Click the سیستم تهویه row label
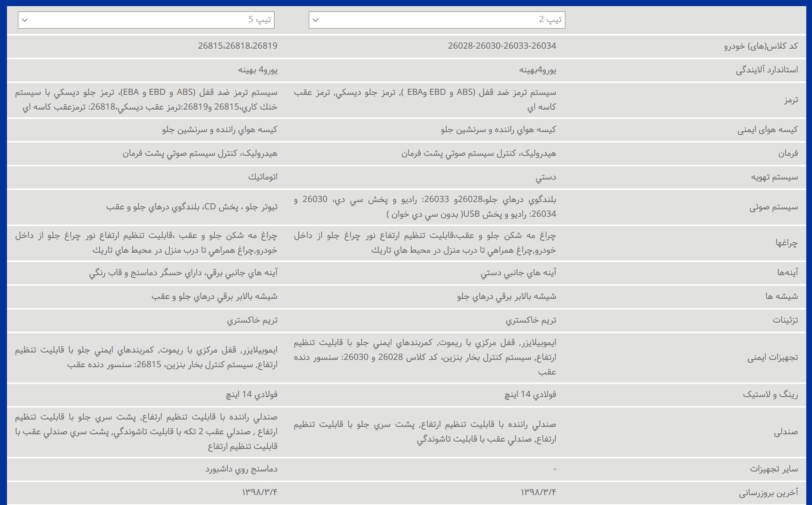The width and height of the screenshot is (812, 505). click(x=774, y=177)
